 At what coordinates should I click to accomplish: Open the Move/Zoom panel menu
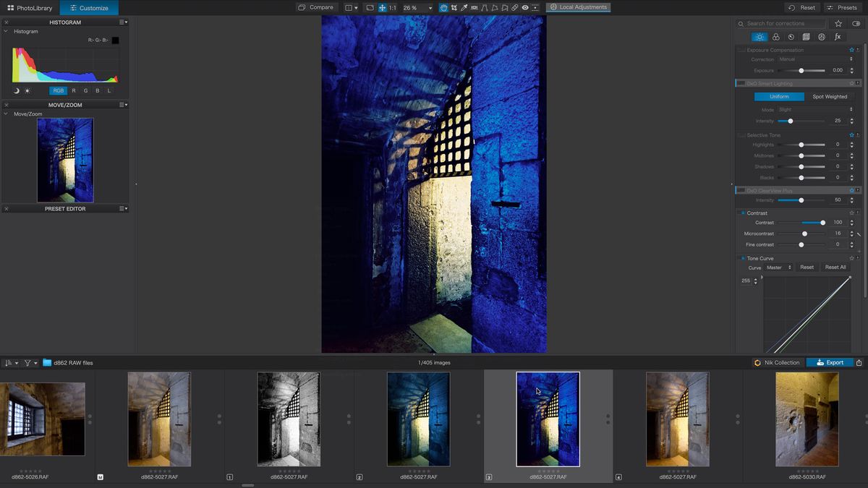tap(124, 105)
